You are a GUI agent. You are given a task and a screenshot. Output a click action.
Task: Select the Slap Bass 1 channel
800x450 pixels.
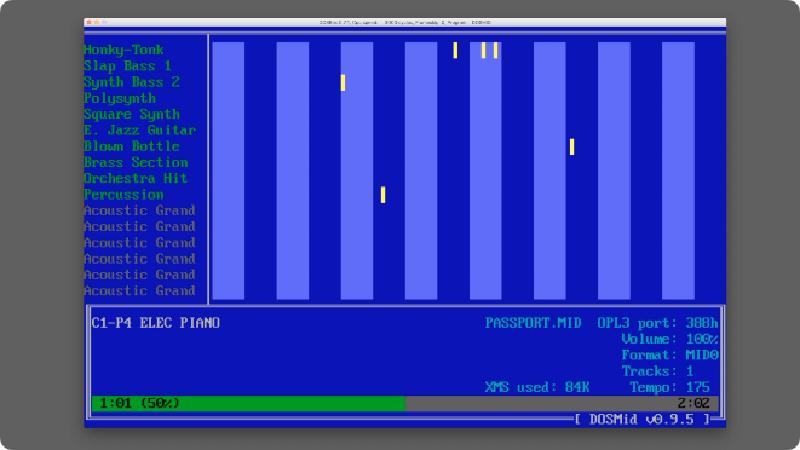coord(127,66)
